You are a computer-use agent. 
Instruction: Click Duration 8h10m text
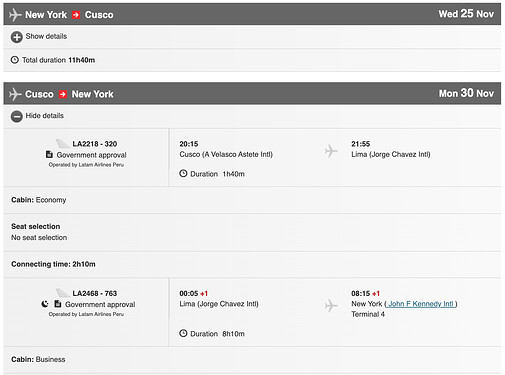(x=217, y=333)
